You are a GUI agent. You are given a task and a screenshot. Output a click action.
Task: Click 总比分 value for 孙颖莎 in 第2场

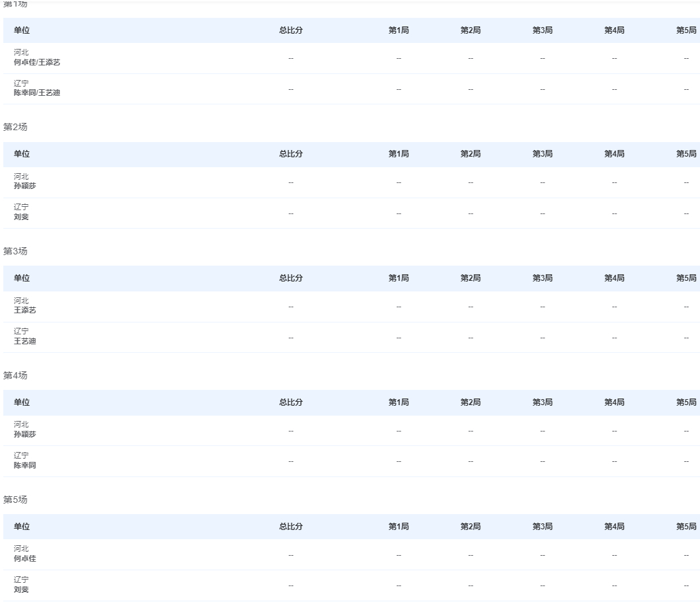point(291,182)
